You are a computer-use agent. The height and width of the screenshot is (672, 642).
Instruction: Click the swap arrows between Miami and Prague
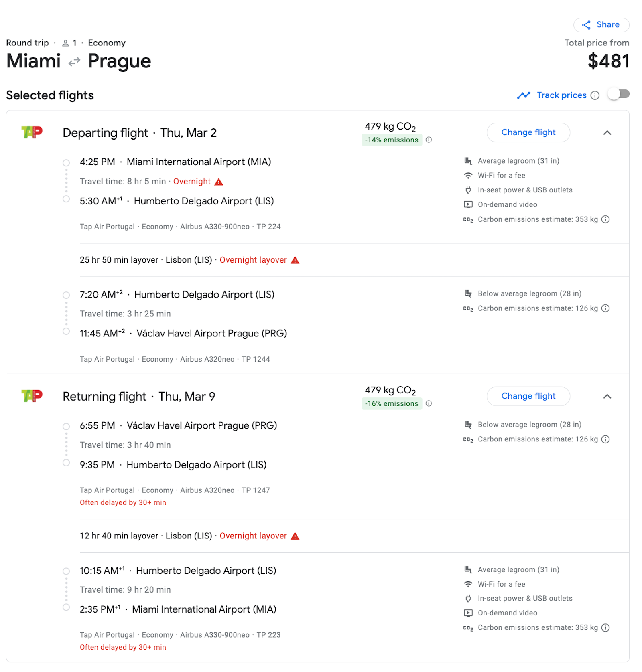pos(73,62)
